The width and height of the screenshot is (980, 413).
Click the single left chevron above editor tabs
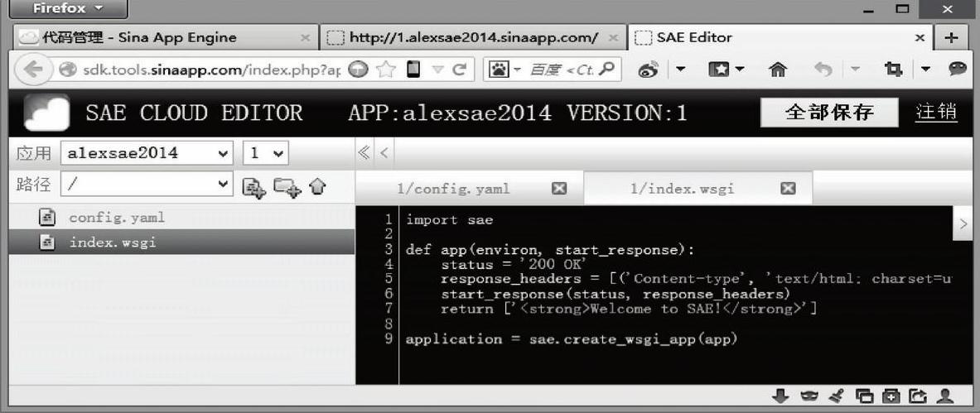[x=383, y=152]
